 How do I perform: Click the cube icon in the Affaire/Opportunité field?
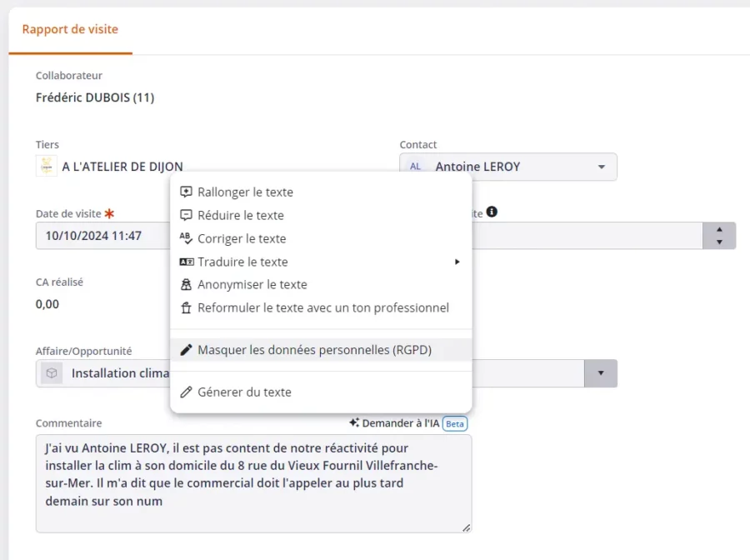tap(51, 372)
